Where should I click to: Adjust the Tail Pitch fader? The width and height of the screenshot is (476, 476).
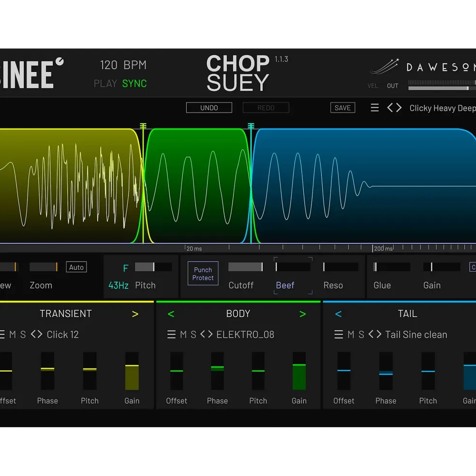pos(428,371)
